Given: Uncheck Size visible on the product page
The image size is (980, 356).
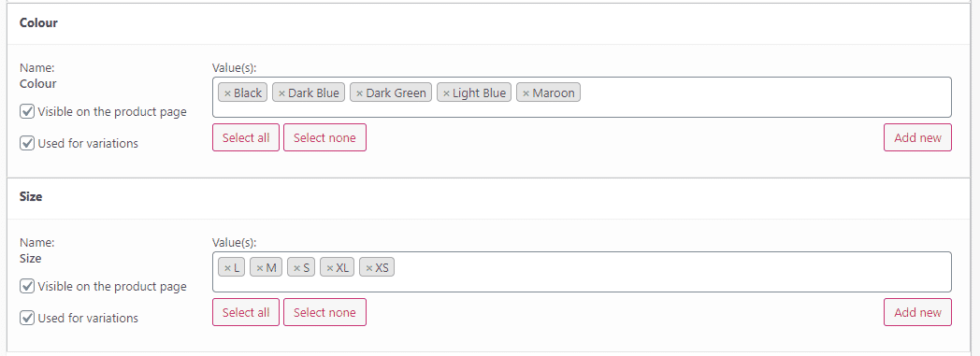Looking at the screenshot, I should (27, 287).
